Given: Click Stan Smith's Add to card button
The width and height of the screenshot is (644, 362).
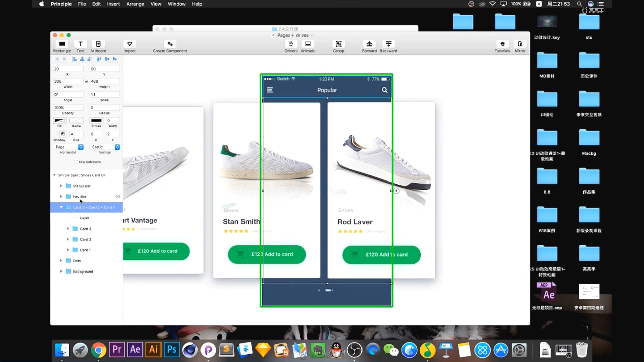Looking at the screenshot, I should coord(267,254).
